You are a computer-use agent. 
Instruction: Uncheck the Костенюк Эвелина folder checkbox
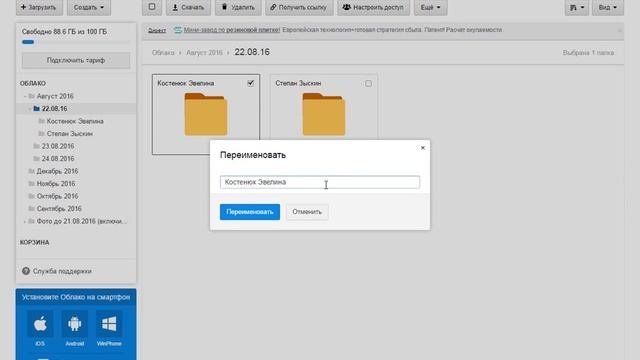[251, 83]
